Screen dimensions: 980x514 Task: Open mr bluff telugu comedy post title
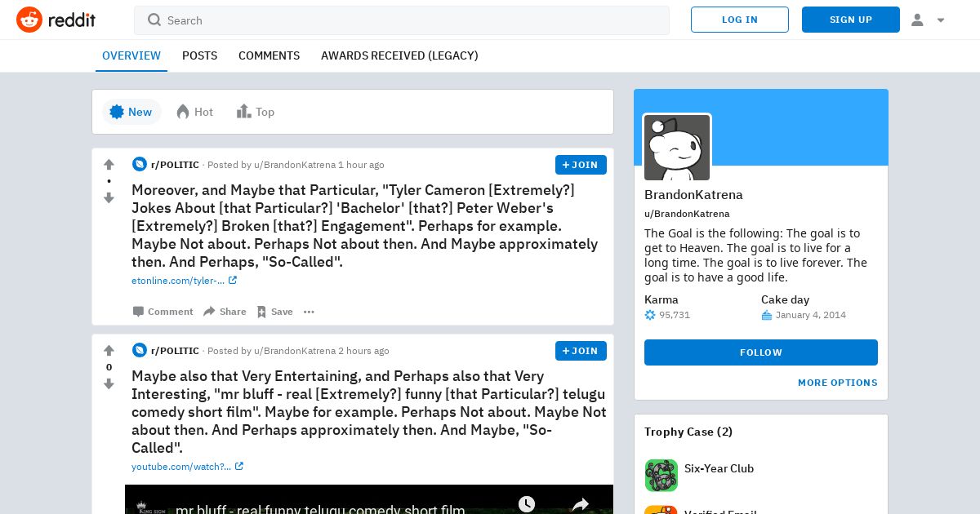coord(369,412)
